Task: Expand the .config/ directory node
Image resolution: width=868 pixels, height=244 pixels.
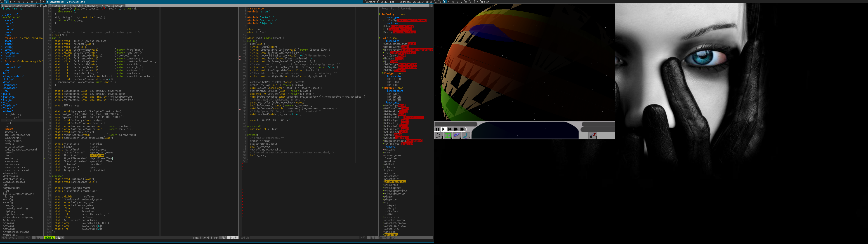Action: (x=9, y=29)
